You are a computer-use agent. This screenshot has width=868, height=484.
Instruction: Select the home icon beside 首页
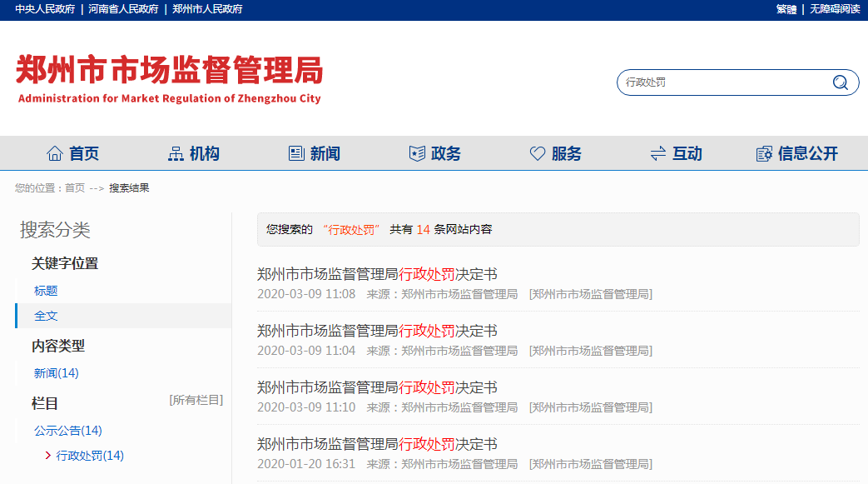55,152
